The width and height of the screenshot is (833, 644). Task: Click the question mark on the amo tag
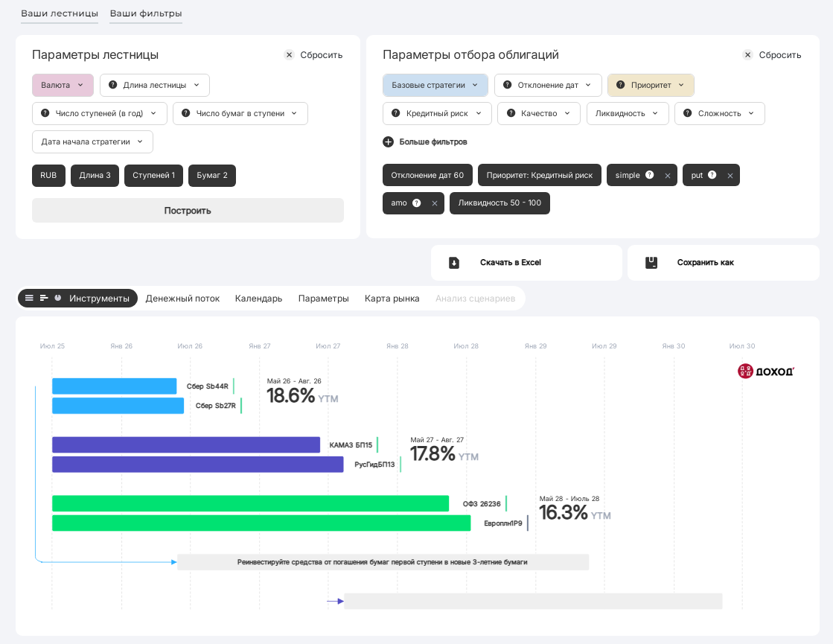pos(416,203)
